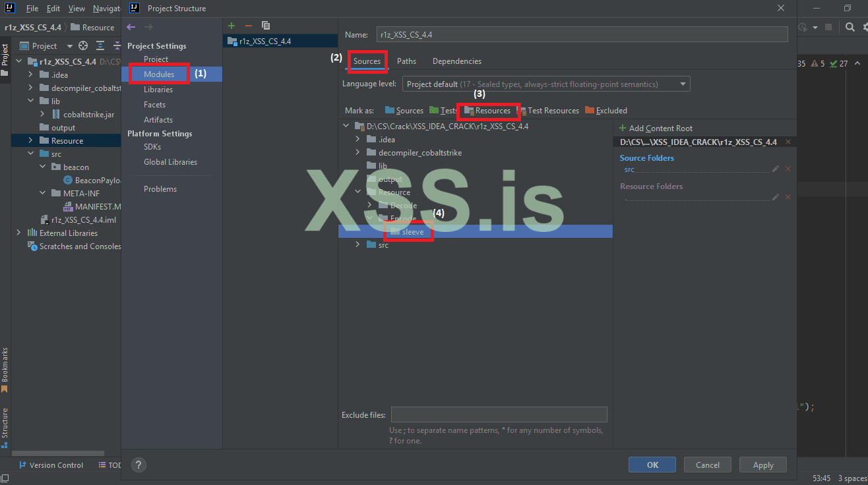
Task: Open Global Libraries under Platform Settings
Action: tap(171, 162)
